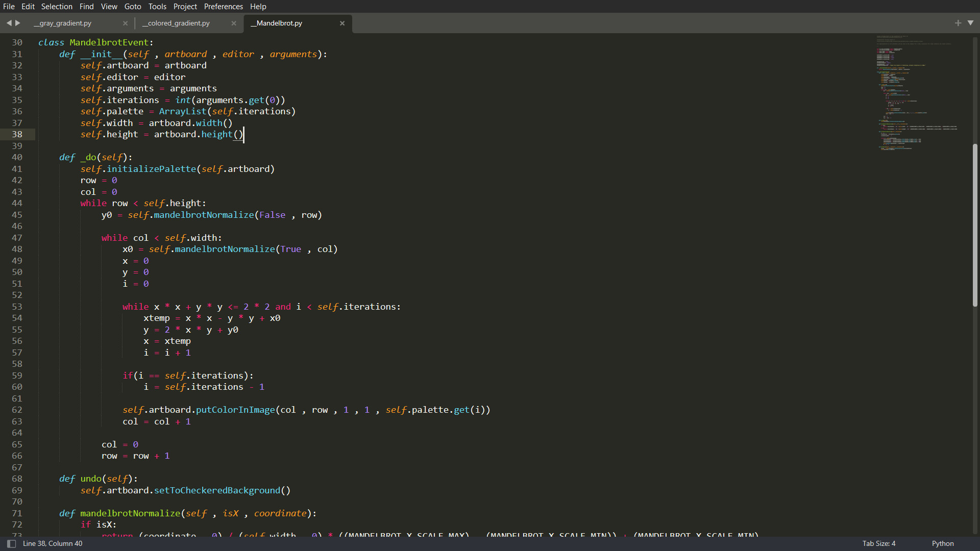Open the Python syntax selector
The height and width of the screenshot is (551, 980).
tap(942, 543)
